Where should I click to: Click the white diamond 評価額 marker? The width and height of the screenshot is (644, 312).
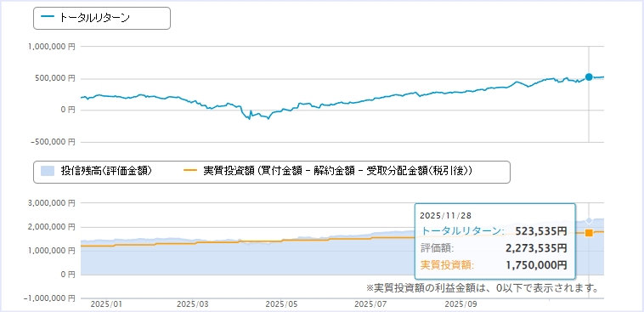(x=589, y=221)
